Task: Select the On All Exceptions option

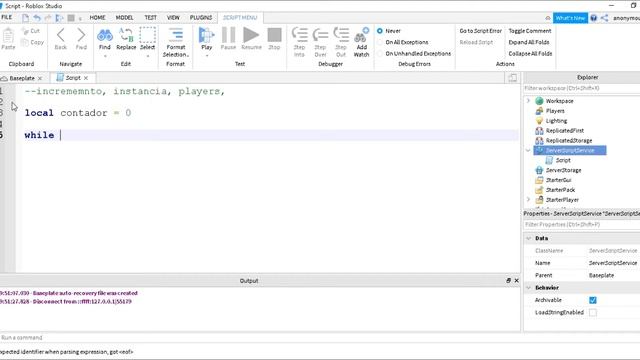Action: [x=380, y=42]
